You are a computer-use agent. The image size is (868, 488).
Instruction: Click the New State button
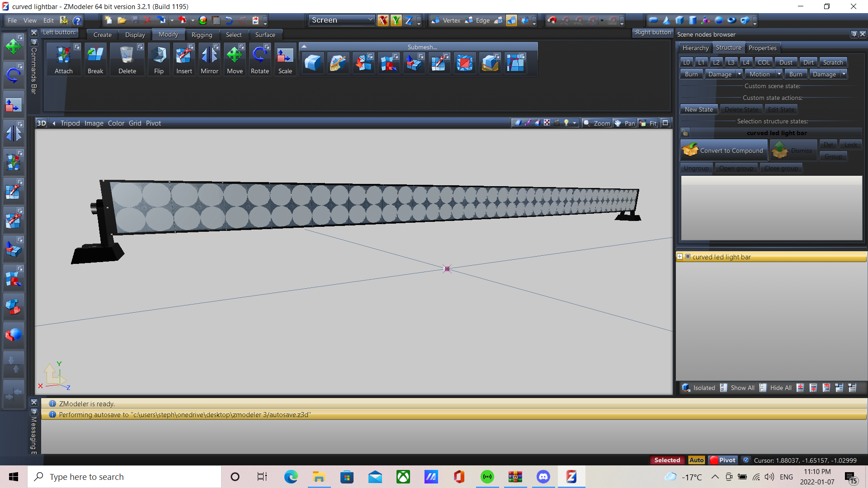click(x=698, y=109)
